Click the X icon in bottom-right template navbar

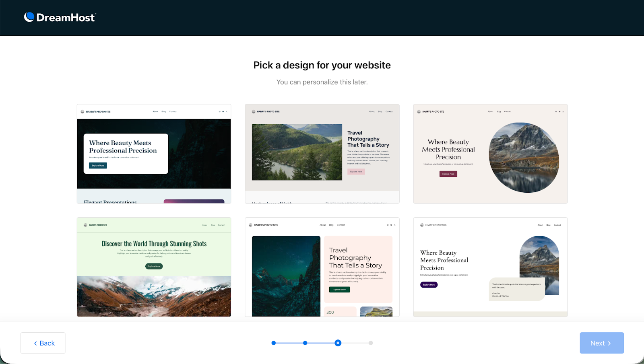[563, 225]
